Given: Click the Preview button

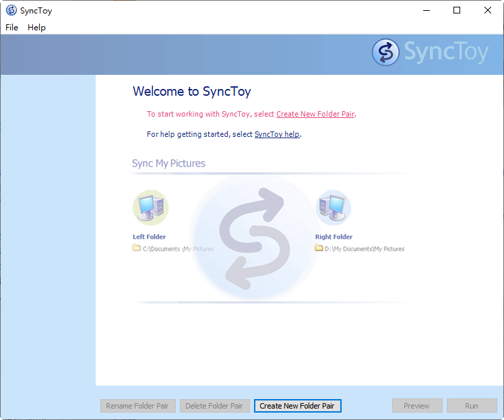Looking at the screenshot, I should (x=417, y=406).
